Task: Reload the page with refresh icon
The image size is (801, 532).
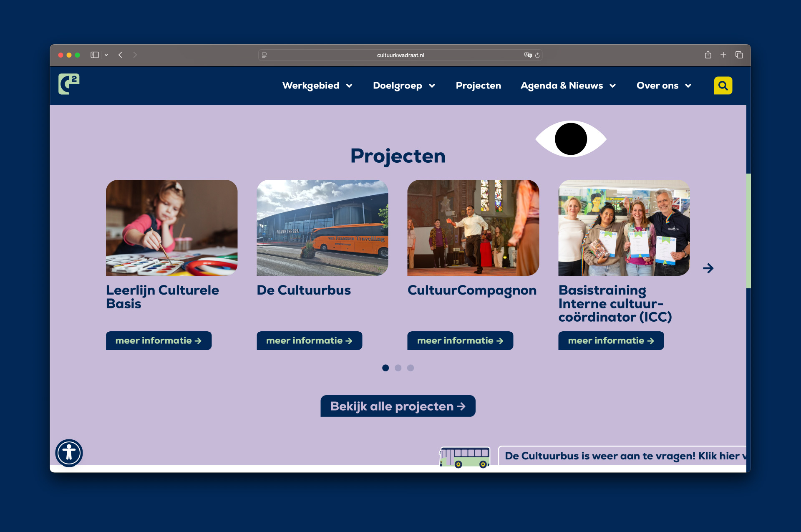Action: pos(537,55)
